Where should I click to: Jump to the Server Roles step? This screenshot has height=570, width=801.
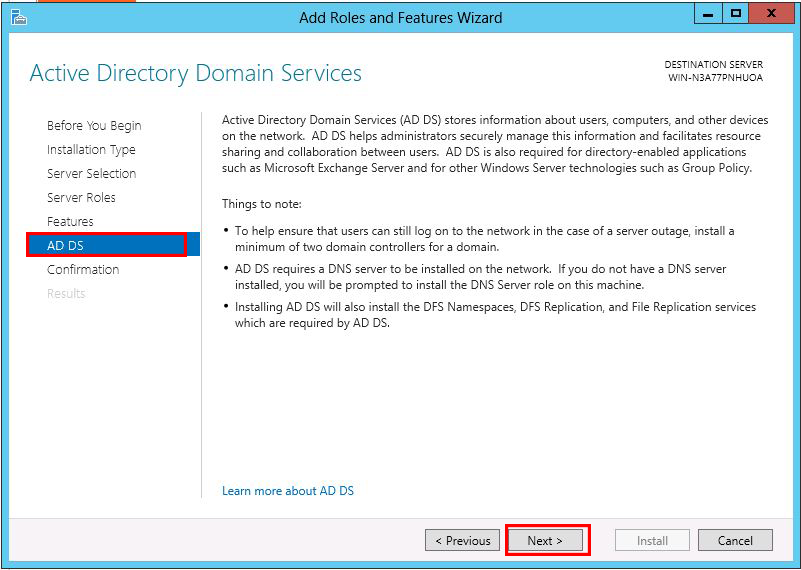(x=81, y=198)
